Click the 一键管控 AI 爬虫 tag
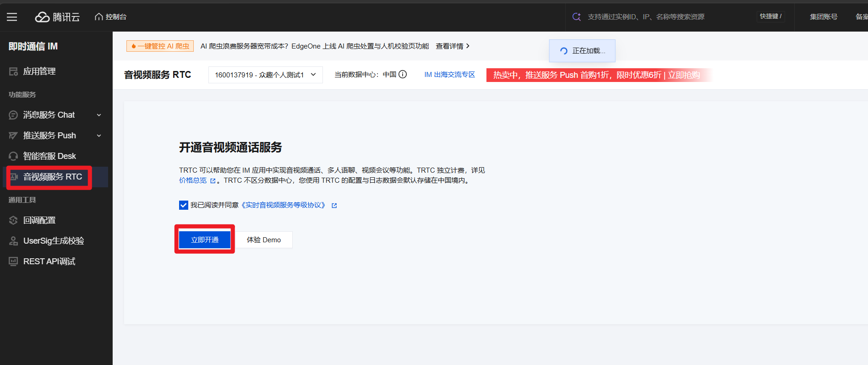868x365 pixels. [160, 46]
